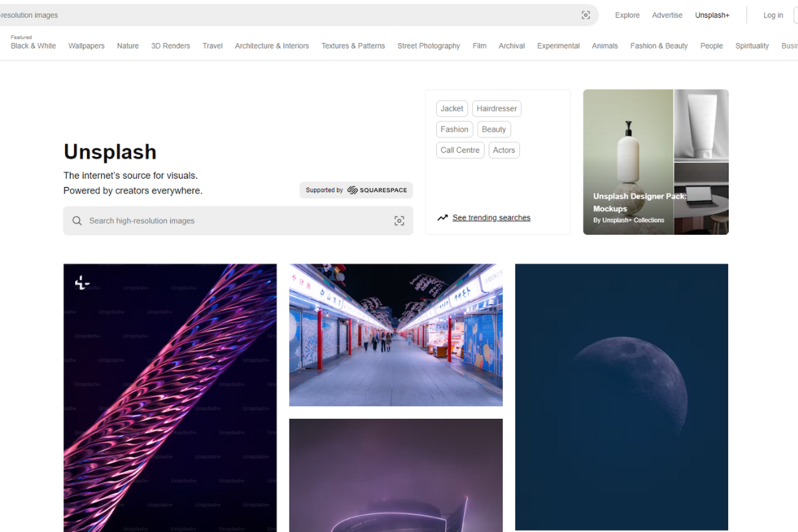The width and height of the screenshot is (798, 532).
Task: Click the Supported by Squarespace badge
Action: pyautogui.click(x=356, y=190)
